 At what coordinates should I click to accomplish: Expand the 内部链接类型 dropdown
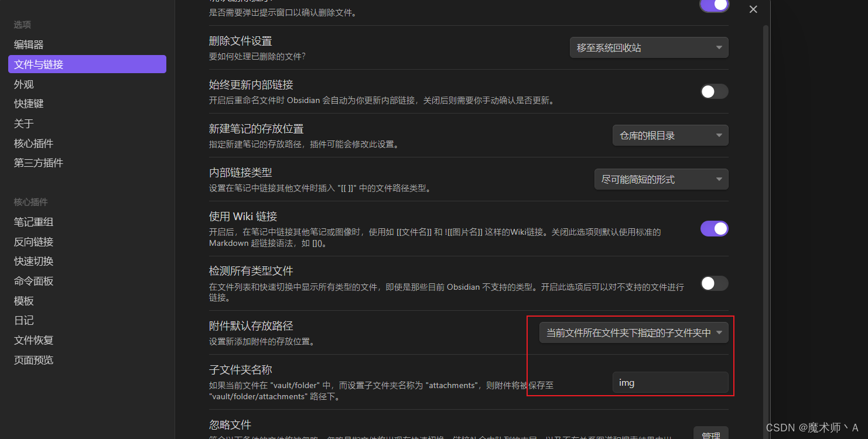[661, 179]
